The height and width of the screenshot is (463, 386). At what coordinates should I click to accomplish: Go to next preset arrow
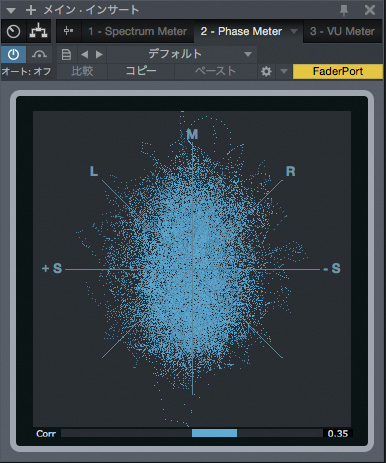point(99,54)
